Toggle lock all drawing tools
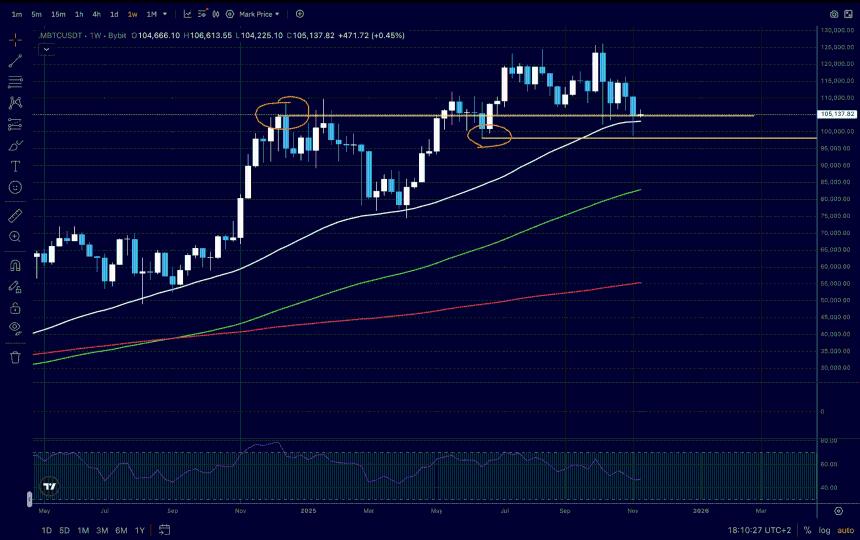860x540 pixels. [15, 306]
